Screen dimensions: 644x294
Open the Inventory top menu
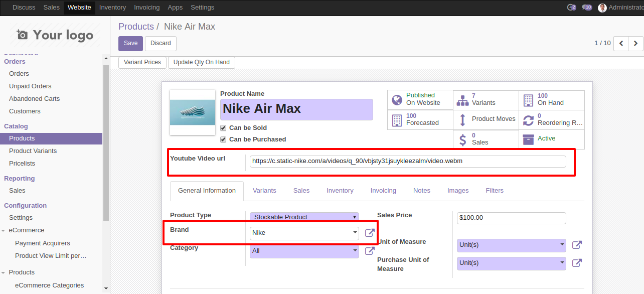tap(112, 8)
